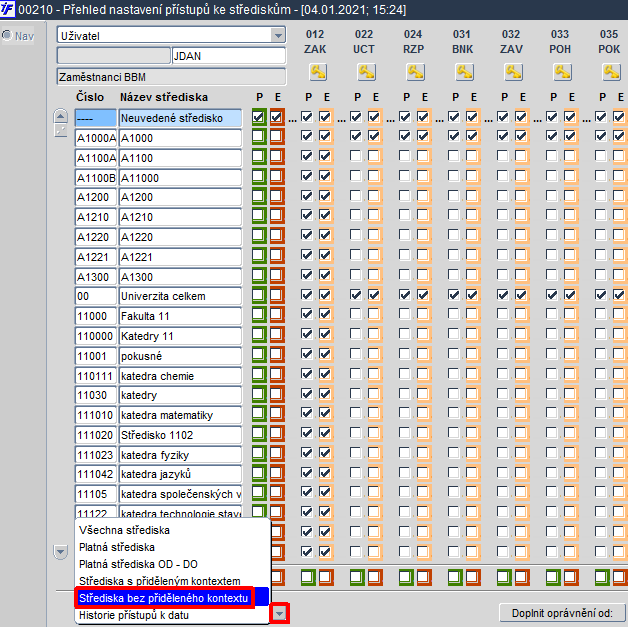Toggle red E checkbox for Neuvedené středisko
Screen dimensions: 628x627
(276, 117)
